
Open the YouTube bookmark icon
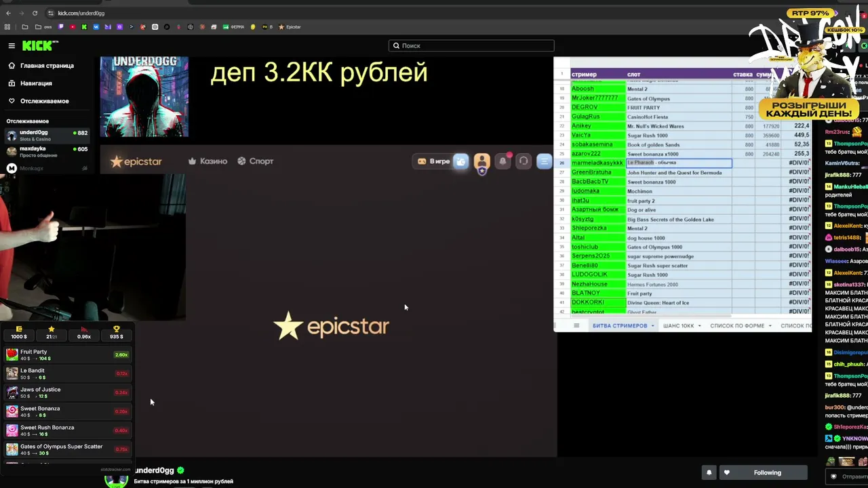coord(73,27)
